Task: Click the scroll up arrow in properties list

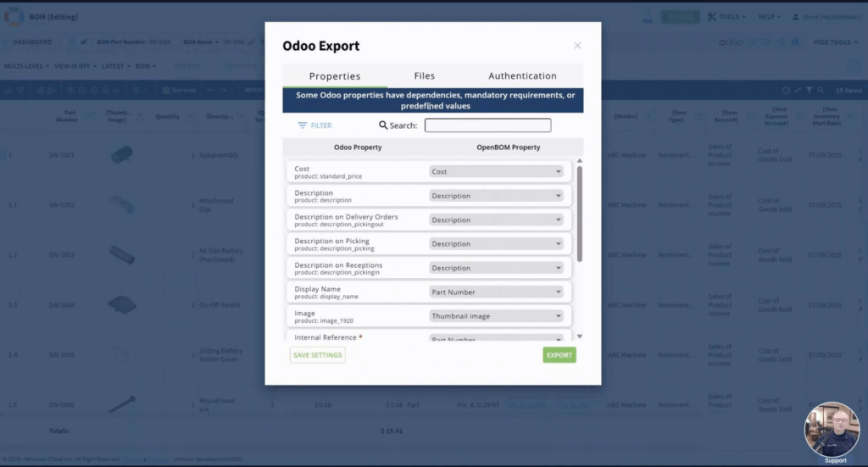Action: click(x=580, y=161)
